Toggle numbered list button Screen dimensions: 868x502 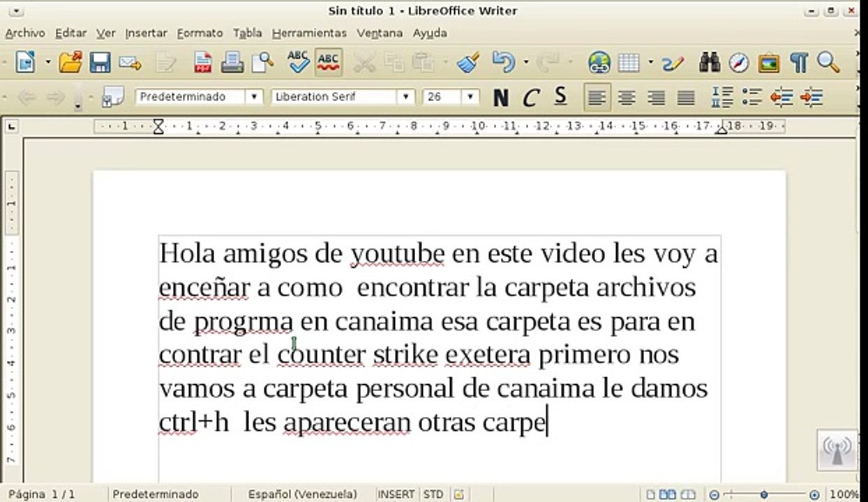click(722, 98)
